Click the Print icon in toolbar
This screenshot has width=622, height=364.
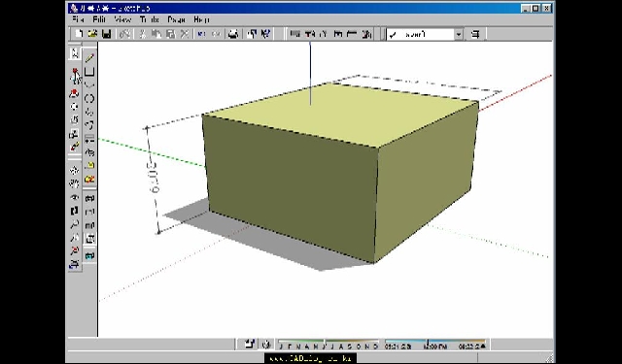pyautogui.click(x=233, y=34)
